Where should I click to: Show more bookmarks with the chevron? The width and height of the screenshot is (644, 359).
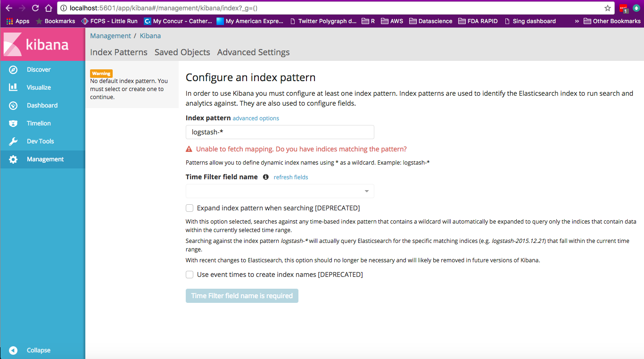click(x=577, y=21)
